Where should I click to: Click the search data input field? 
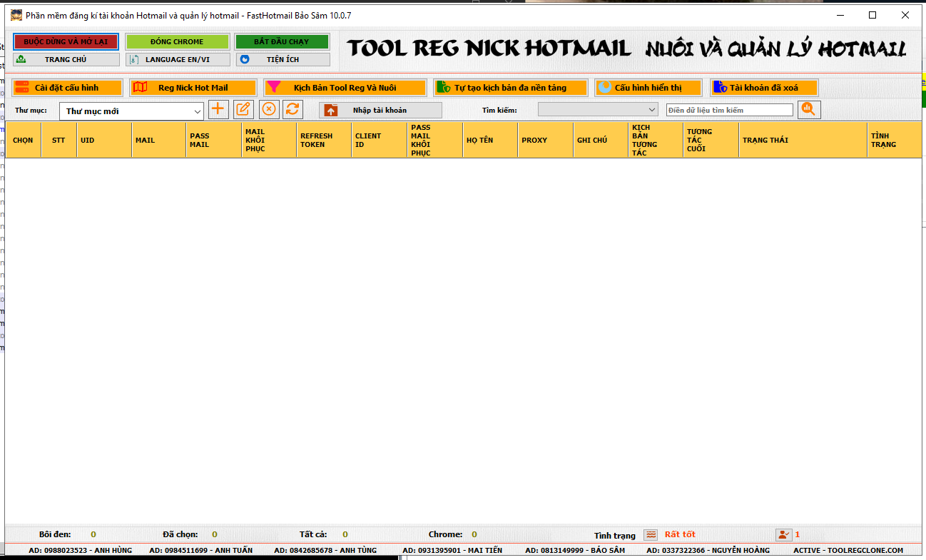[729, 110]
